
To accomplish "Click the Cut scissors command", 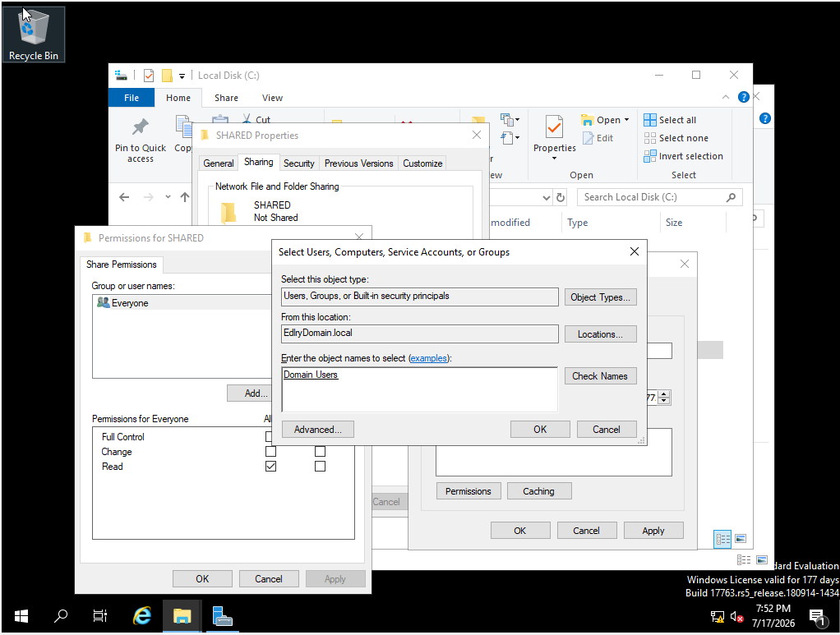I will click(256, 119).
